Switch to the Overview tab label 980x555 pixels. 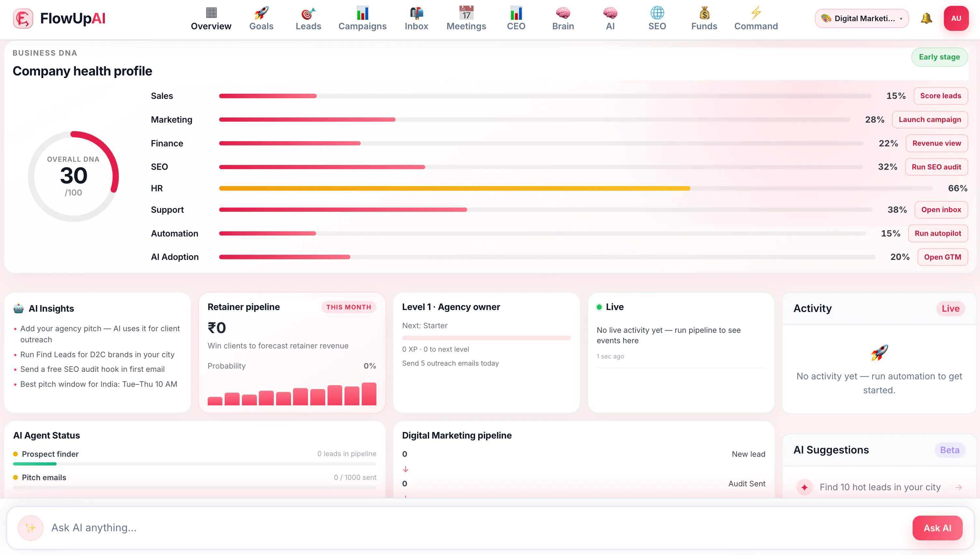click(211, 26)
